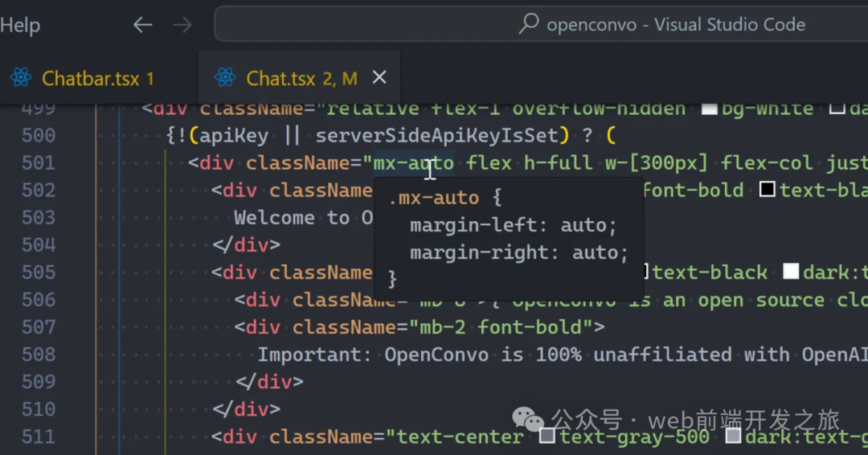This screenshot has width=868, height=455.
Task: Go back with the left arrow
Action: pos(143,25)
